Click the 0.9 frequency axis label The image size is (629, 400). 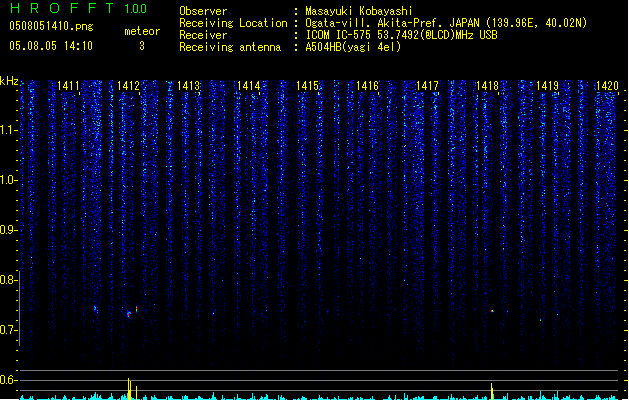coord(8,230)
